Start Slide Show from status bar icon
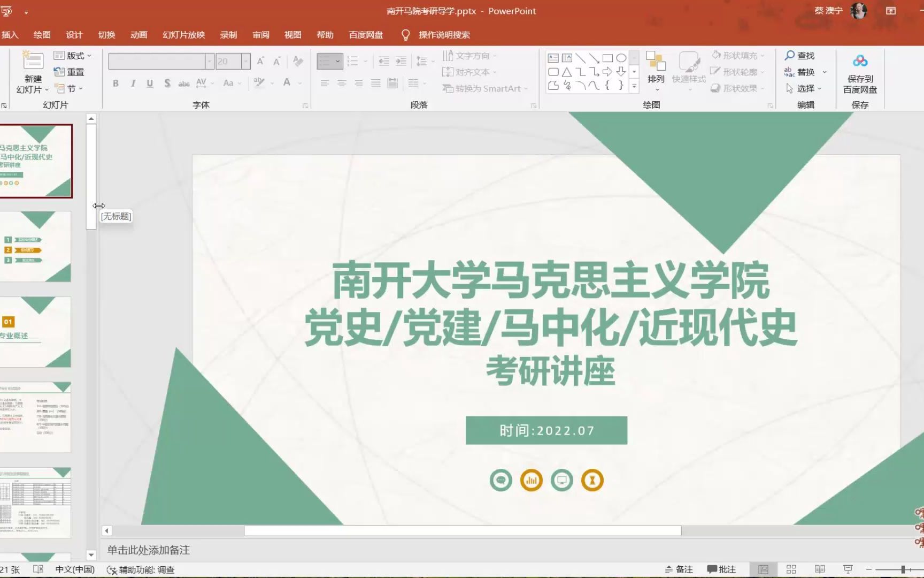 pos(848,569)
